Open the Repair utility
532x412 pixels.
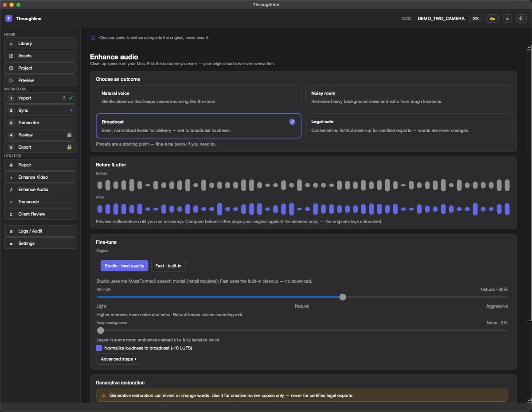(40, 165)
